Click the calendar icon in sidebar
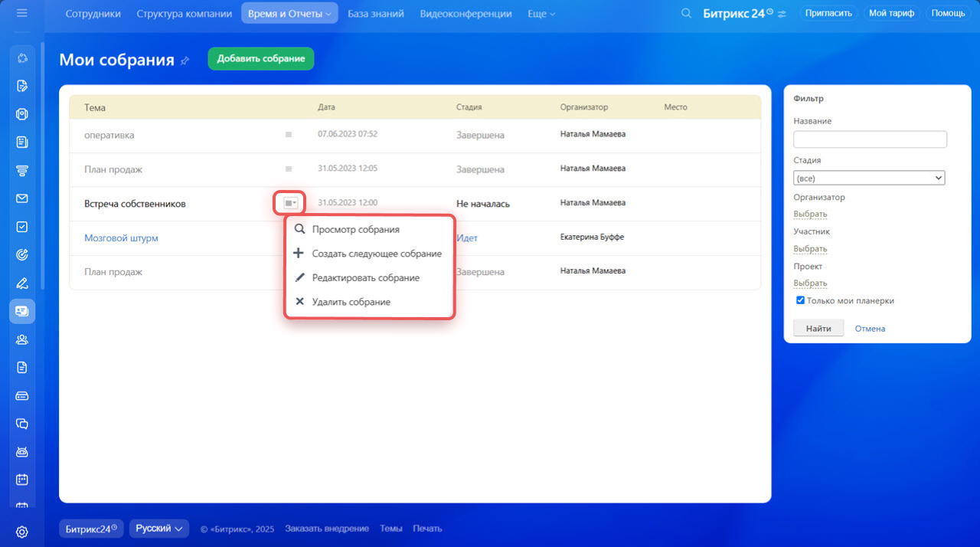This screenshot has width=980, height=547. [x=22, y=480]
